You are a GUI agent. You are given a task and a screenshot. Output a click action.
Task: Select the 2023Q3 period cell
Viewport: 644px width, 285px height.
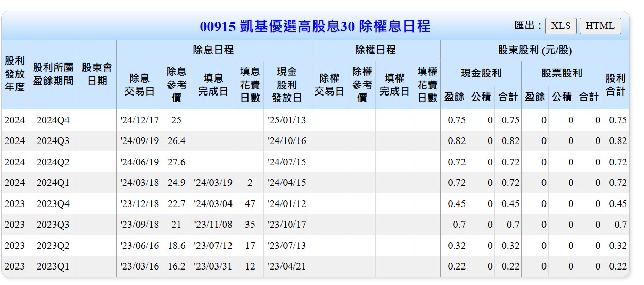click(53, 225)
